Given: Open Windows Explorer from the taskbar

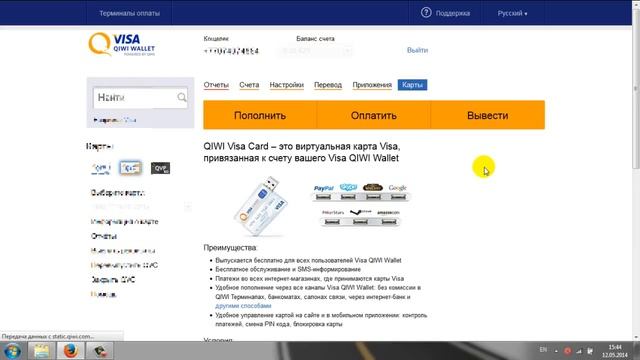Looking at the screenshot, I should [41, 351].
